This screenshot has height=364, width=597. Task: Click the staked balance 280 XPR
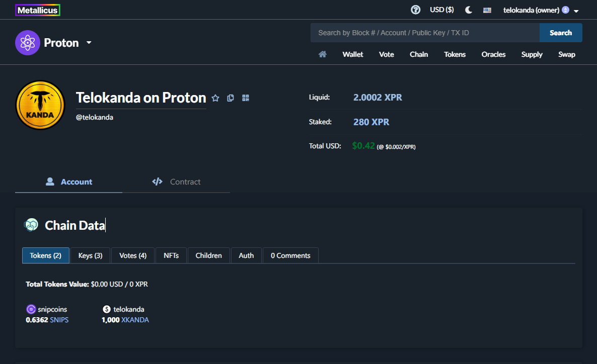(371, 122)
